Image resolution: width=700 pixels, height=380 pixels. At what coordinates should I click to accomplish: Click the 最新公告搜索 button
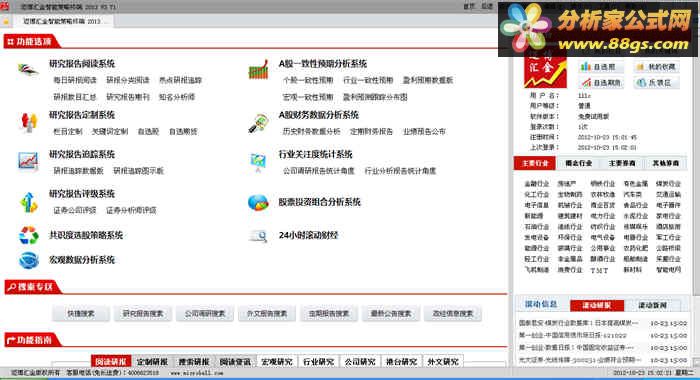pos(391,313)
